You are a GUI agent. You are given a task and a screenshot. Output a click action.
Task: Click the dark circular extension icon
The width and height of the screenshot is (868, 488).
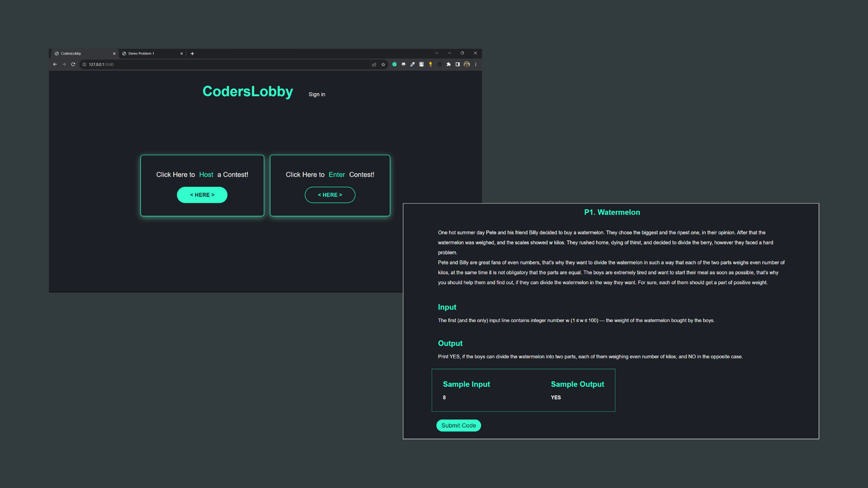tap(439, 65)
